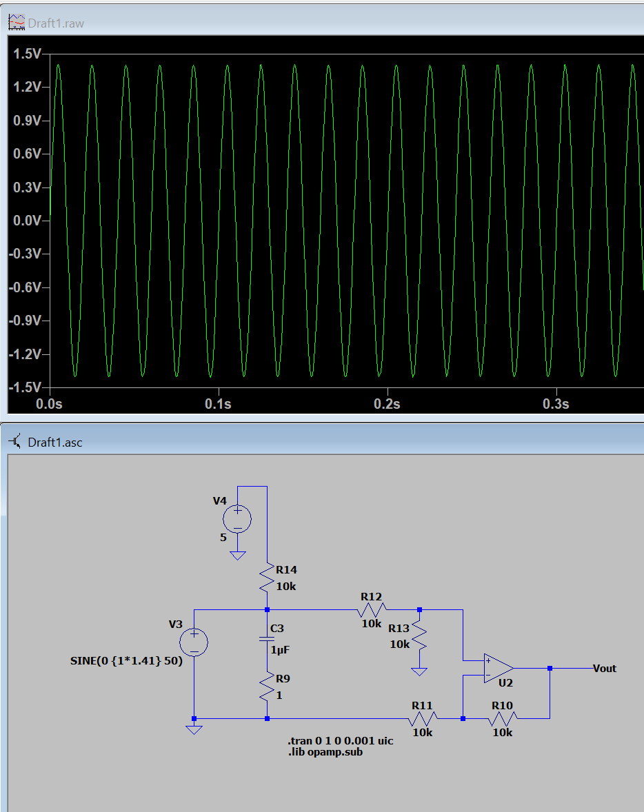The height and width of the screenshot is (812, 644).
Task: Click the 0.3s time axis label
Action: 556,404
